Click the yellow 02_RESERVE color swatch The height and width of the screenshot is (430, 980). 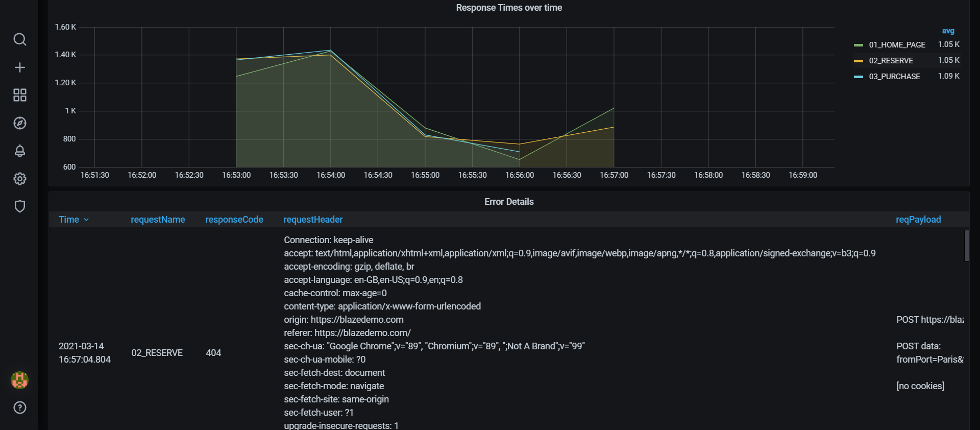859,61
